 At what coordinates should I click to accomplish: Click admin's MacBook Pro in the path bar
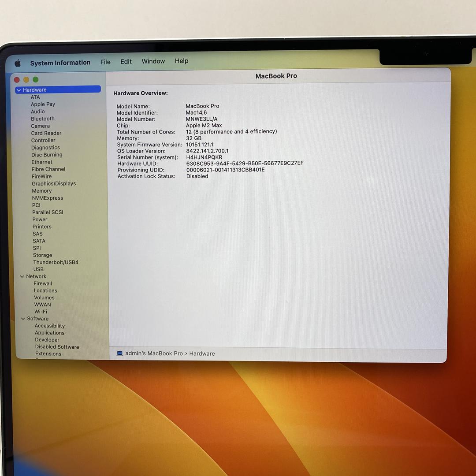(x=154, y=353)
